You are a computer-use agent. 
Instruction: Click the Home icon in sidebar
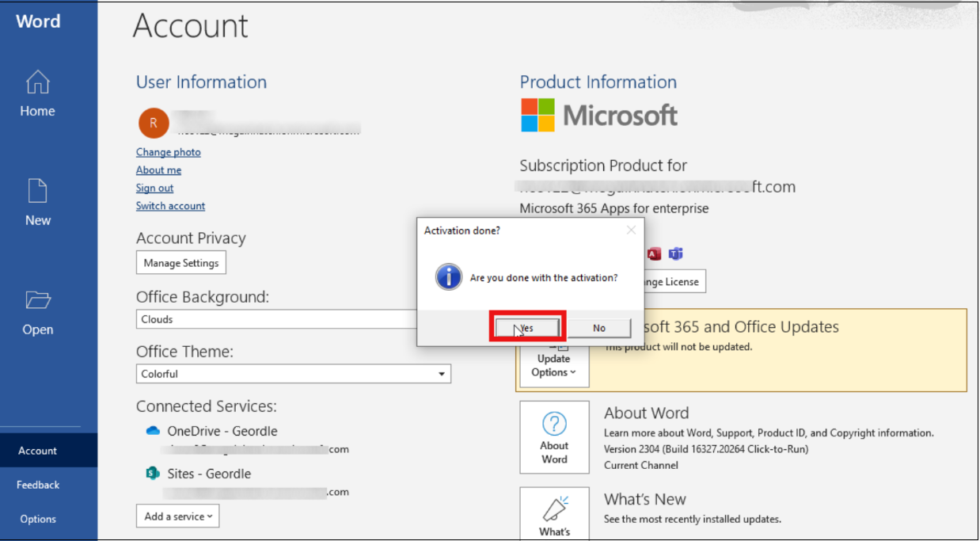coord(37,83)
